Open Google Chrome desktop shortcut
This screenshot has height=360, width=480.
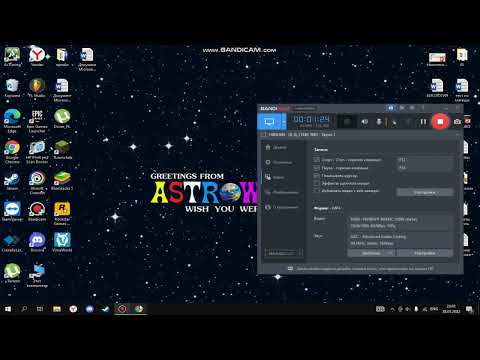(12, 152)
